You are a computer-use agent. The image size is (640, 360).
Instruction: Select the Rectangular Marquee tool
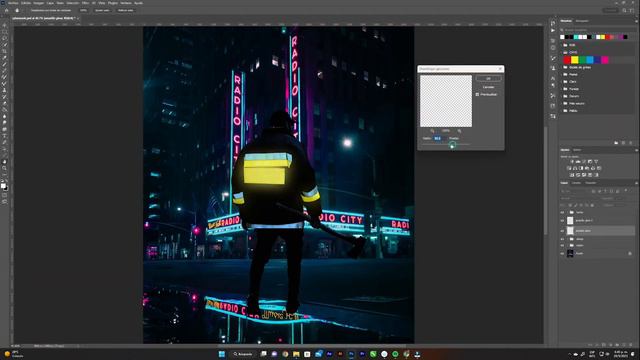pyautogui.click(x=4, y=32)
